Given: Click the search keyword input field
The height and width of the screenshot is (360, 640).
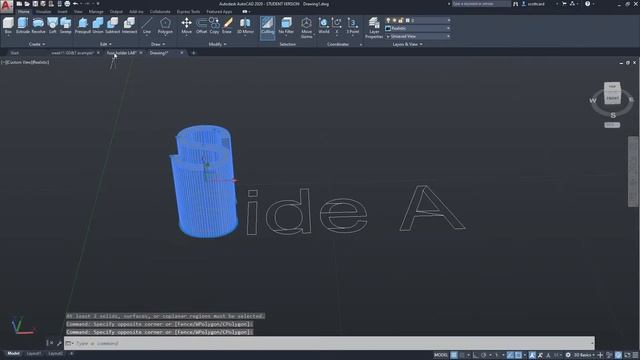Looking at the screenshot, I should 481,4.
